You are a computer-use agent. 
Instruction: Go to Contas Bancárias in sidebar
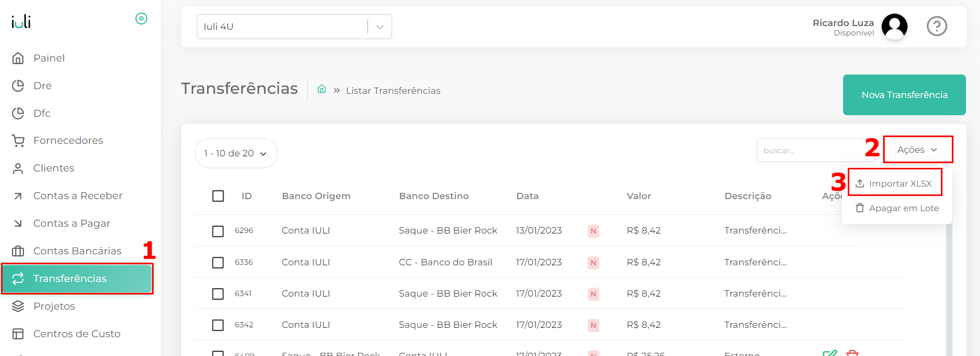(x=77, y=251)
